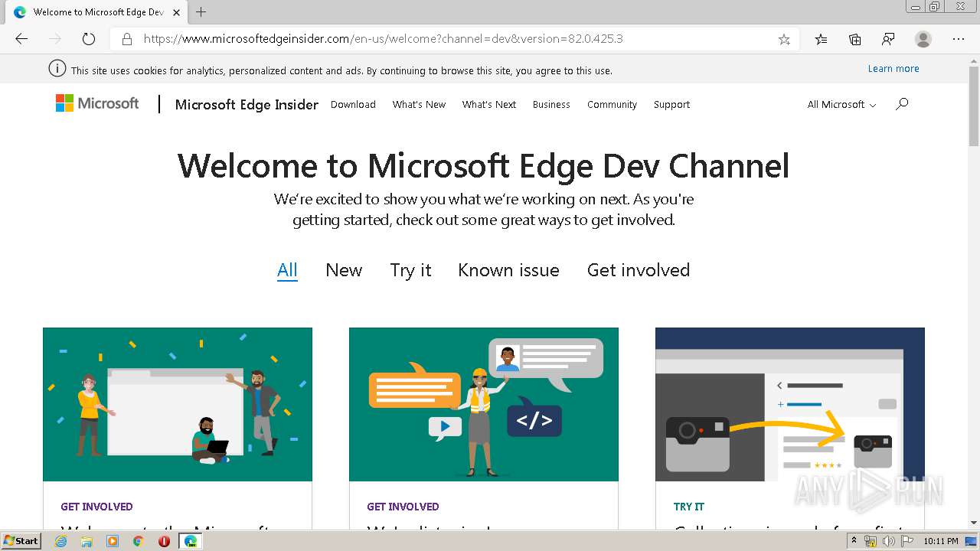Select the New filter tab
This screenshot has width=980, height=551.
344,270
